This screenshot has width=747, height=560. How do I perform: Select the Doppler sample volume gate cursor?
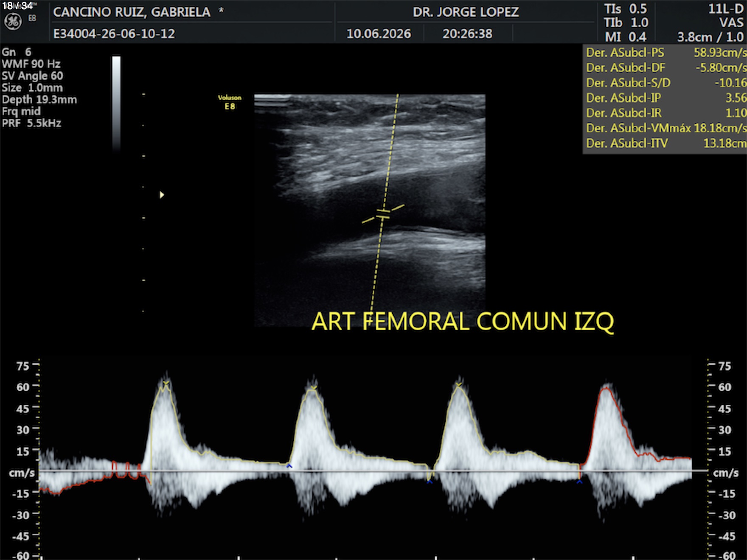pos(383,214)
